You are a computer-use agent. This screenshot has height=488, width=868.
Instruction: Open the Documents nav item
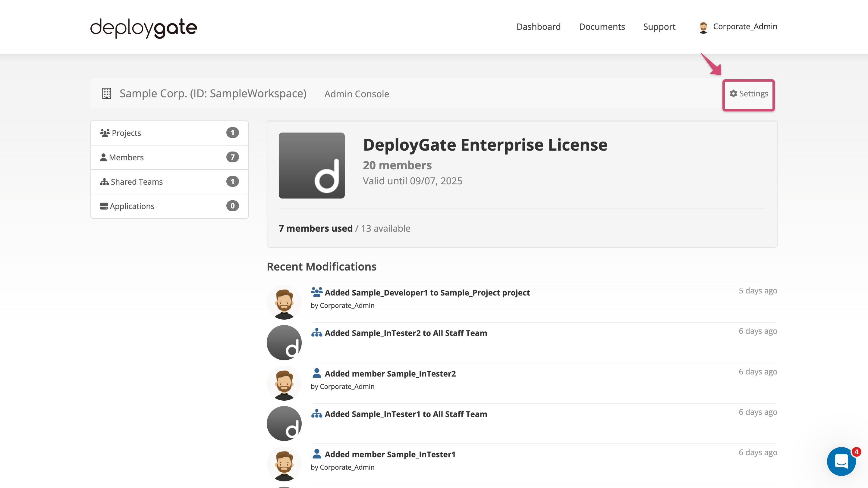click(602, 27)
